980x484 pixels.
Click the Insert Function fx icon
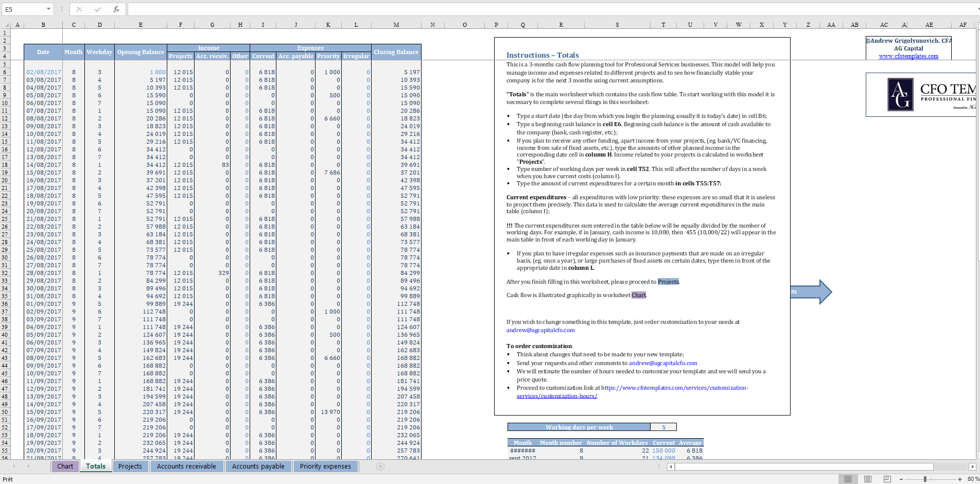point(116,9)
